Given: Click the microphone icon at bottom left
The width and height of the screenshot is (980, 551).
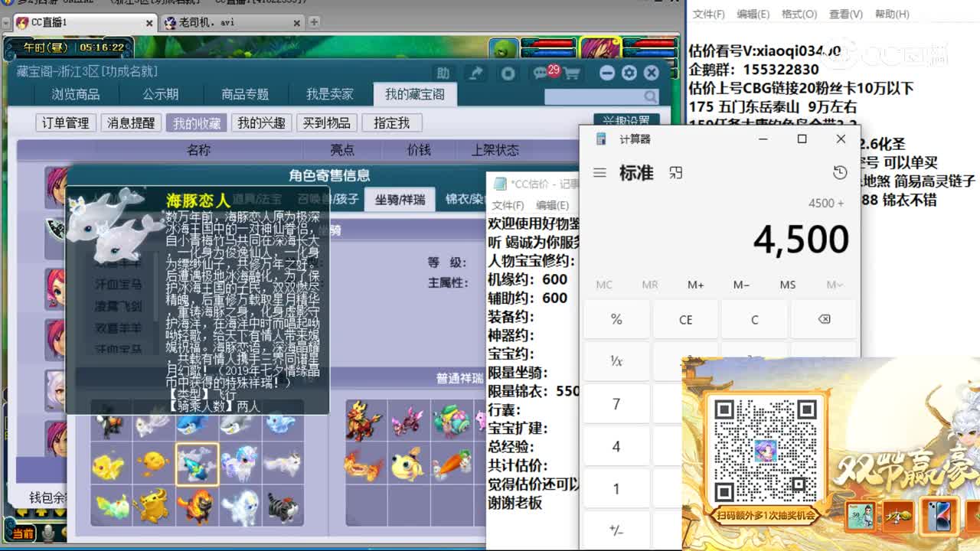Looking at the screenshot, I should click(x=48, y=533).
